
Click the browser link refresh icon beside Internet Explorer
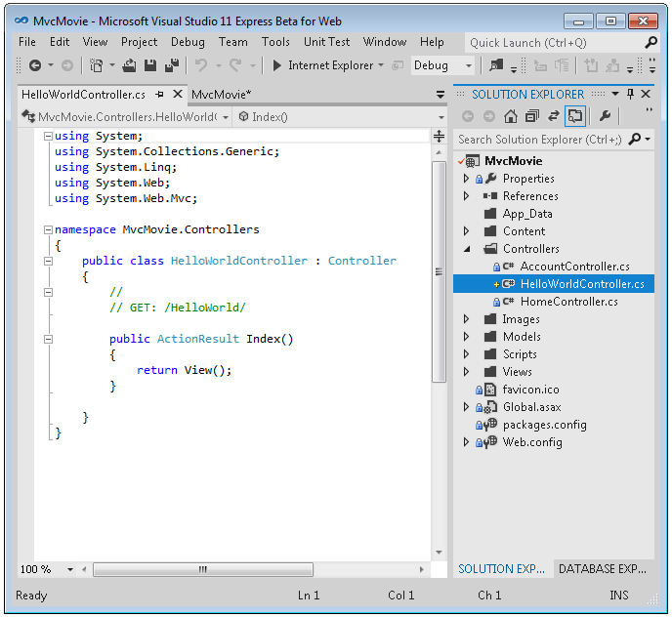pyautogui.click(x=398, y=65)
